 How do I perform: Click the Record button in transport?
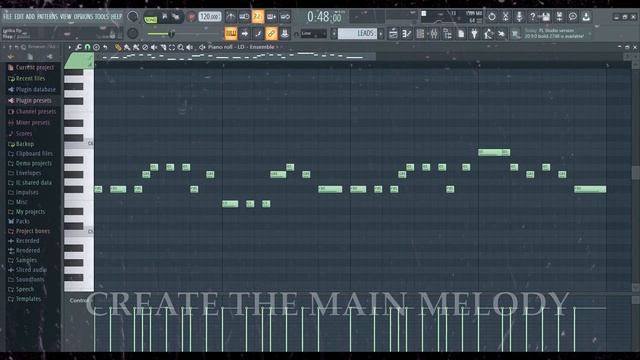[x=191, y=17]
